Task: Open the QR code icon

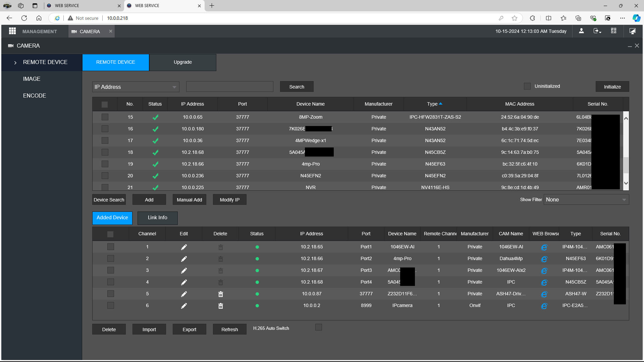Action: (613, 31)
